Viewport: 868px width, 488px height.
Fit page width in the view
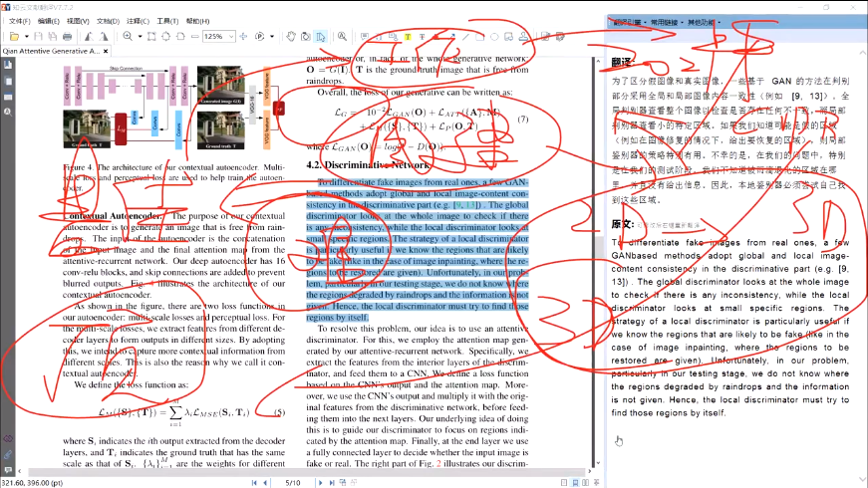click(x=180, y=37)
